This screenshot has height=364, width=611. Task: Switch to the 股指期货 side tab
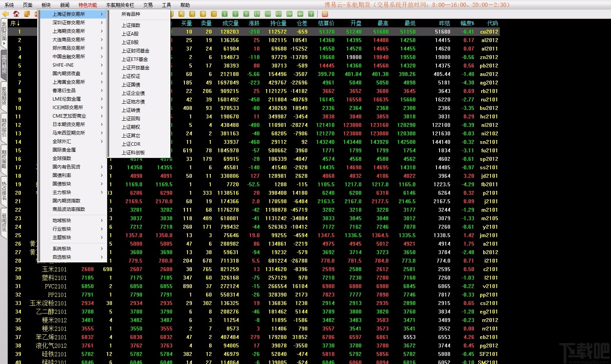pos(4,96)
